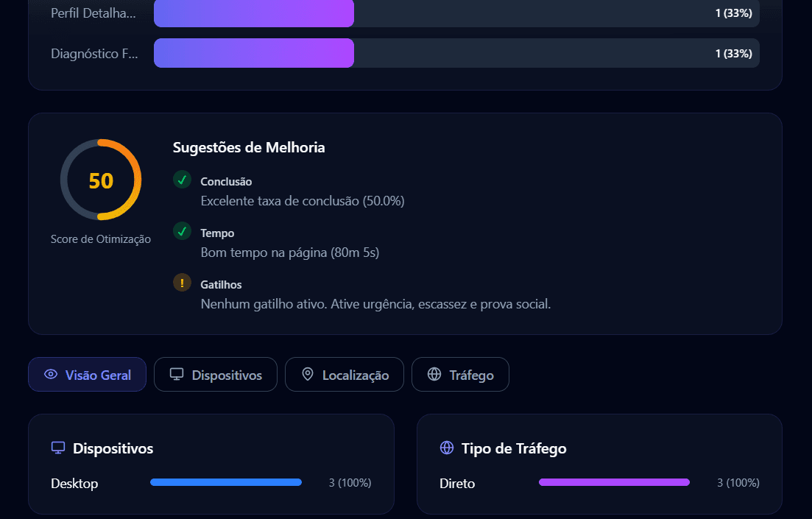This screenshot has width=812, height=519.
Task: Click the green check icon beside Tempo
Action: tap(182, 230)
